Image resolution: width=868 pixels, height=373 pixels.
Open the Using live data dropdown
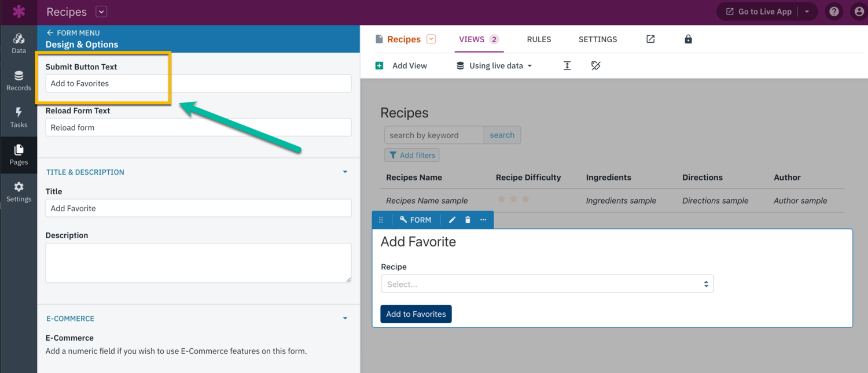click(494, 66)
